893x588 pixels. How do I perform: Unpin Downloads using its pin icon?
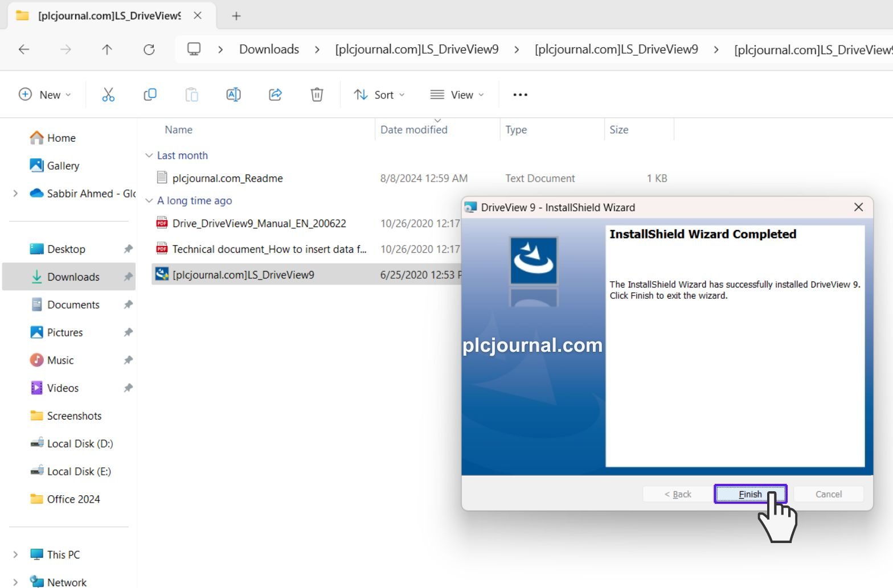(128, 277)
